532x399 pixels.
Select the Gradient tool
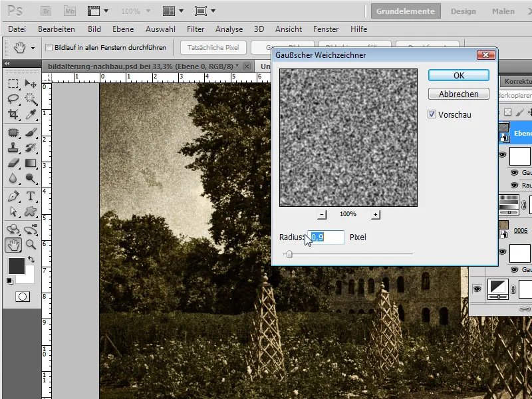pos(31,163)
